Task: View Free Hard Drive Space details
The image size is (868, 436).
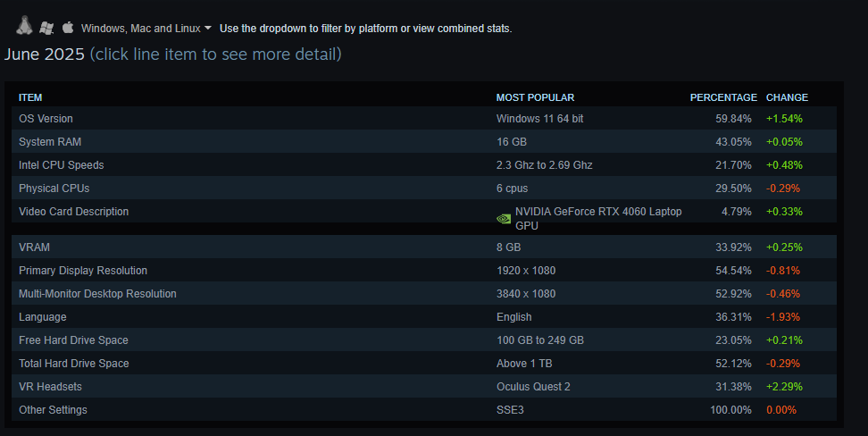Action: [x=424, y=340]
